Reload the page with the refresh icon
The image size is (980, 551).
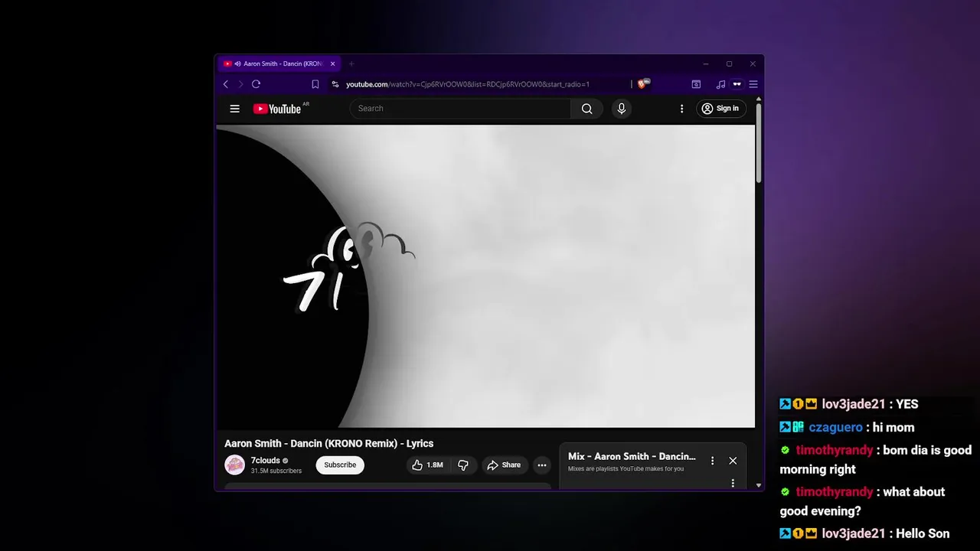(256, 84)
